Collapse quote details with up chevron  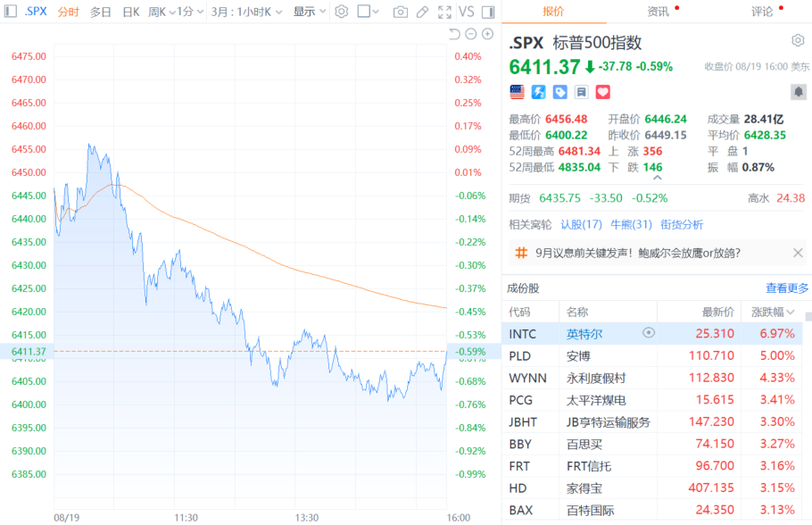(x=658, y=178)
